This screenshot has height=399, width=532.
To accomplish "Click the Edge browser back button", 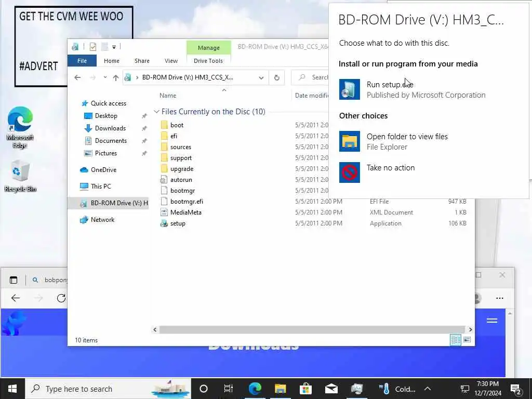I will pos(15,298).
